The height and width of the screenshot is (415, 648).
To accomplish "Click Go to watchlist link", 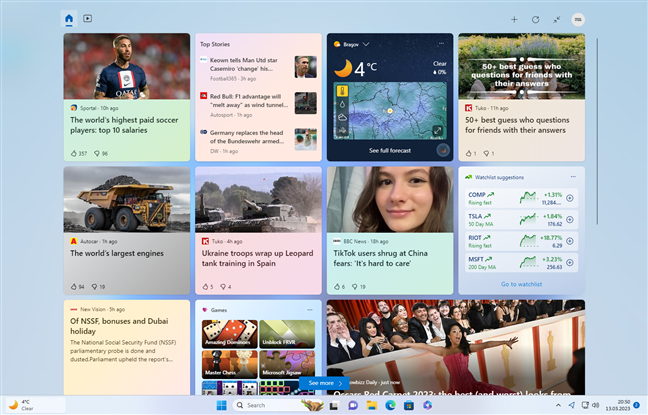I will pos(522,284).
